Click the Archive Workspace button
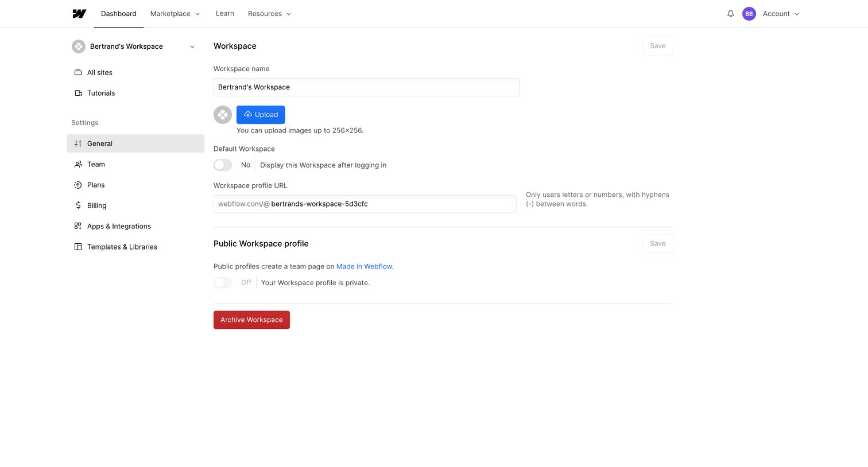The width and height of the screenshot is (868, 467). point(251,320)
